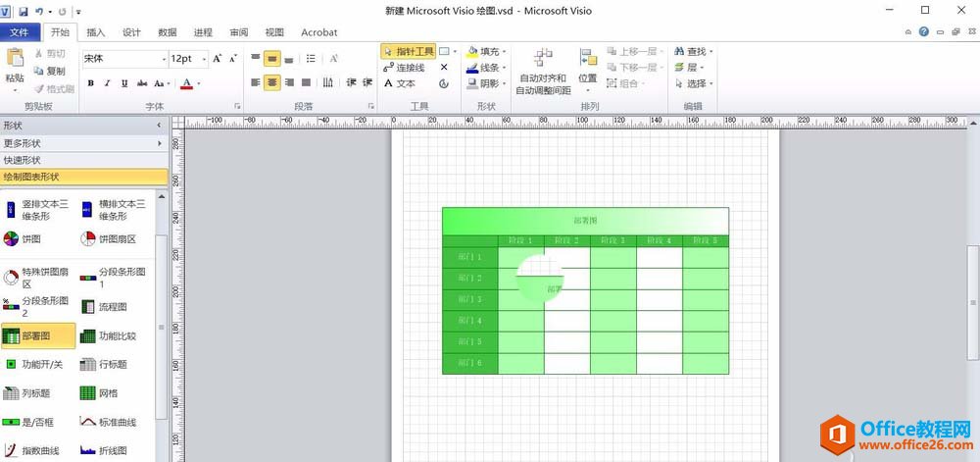Align text right in paragraph group

(289, 82)
